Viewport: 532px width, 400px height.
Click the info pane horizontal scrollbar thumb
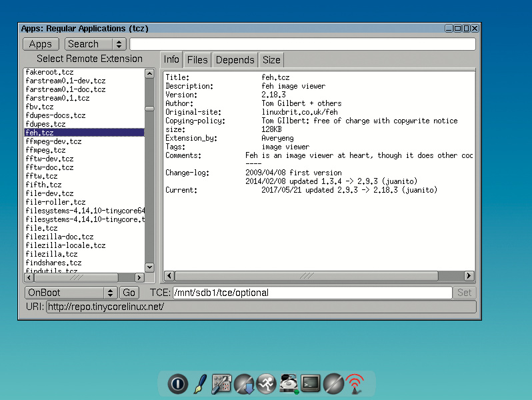pyautogui.click(x=307, y=275)
